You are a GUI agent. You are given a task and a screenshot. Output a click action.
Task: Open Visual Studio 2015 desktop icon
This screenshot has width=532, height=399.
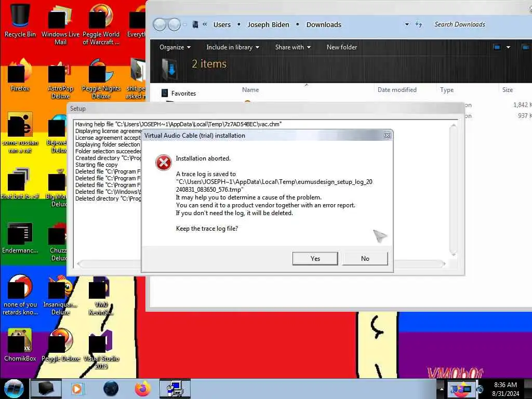point(101,349)
